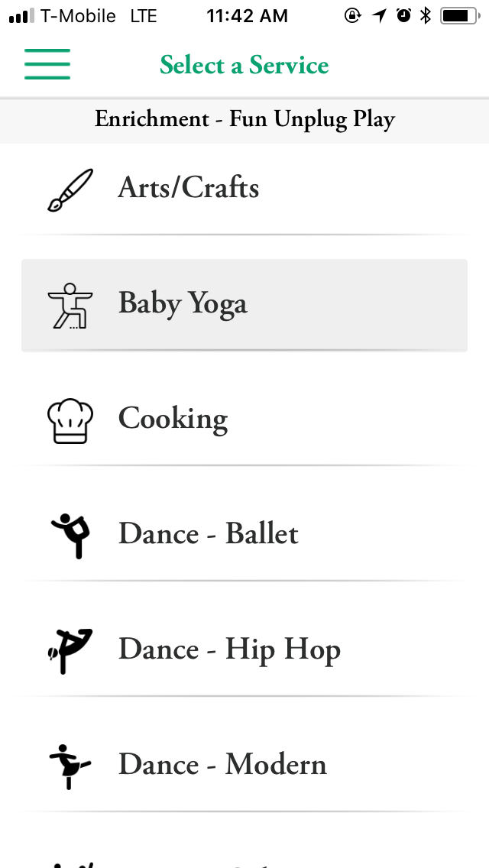Tap the location arrow status icon
This screenshot has height=868, width=489.
click(380, 16)
